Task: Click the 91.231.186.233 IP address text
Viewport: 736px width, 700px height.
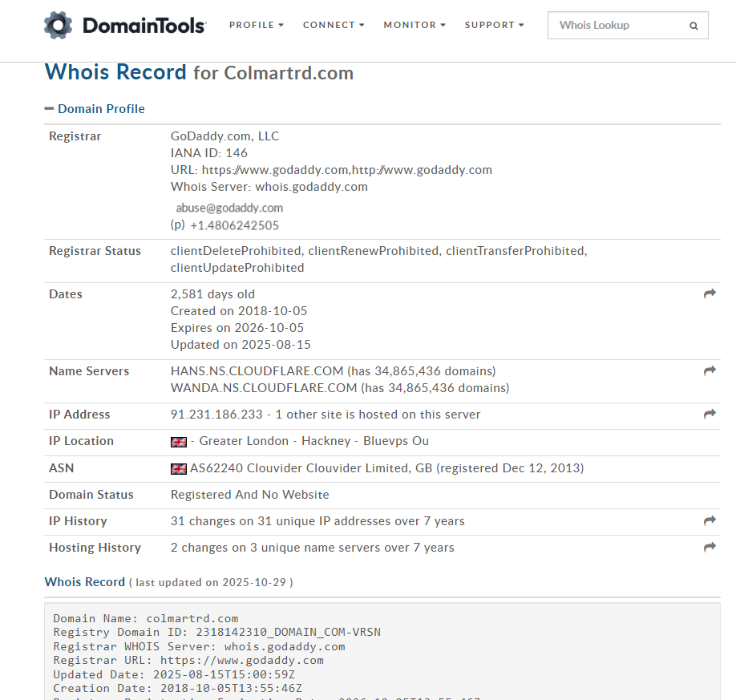Action: click(x=216, y=415)
